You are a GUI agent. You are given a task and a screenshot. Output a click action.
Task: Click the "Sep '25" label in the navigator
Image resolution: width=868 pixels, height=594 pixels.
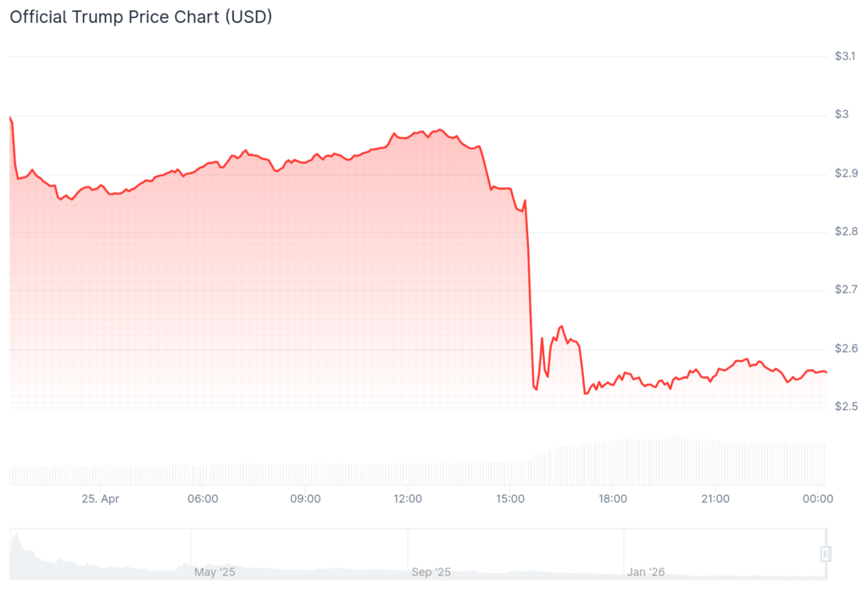(431, 572)
